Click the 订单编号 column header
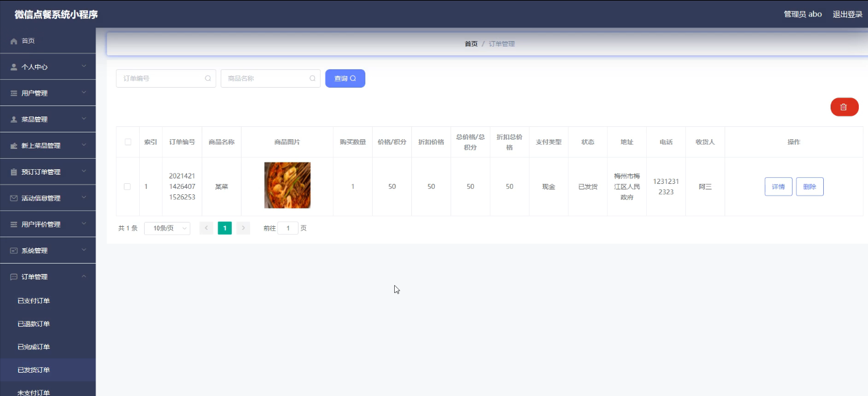Screen dimensions: 868x396 (x=182, y=142)
